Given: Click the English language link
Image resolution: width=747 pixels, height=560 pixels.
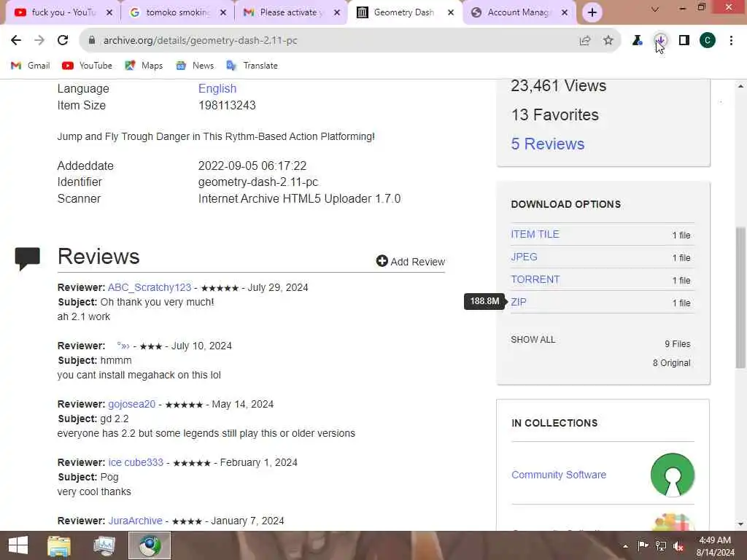Looking at the screenshot, I should tap(217, 88).
